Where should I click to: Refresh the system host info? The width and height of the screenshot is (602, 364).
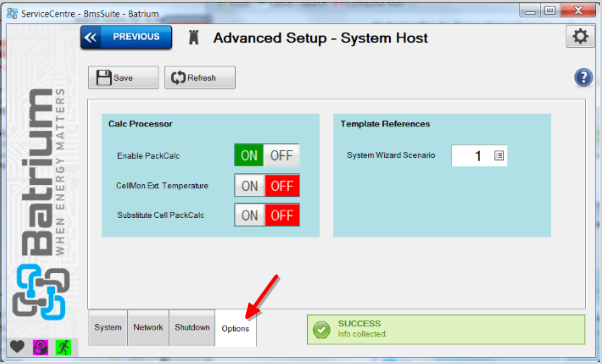(x=200, y=78)
